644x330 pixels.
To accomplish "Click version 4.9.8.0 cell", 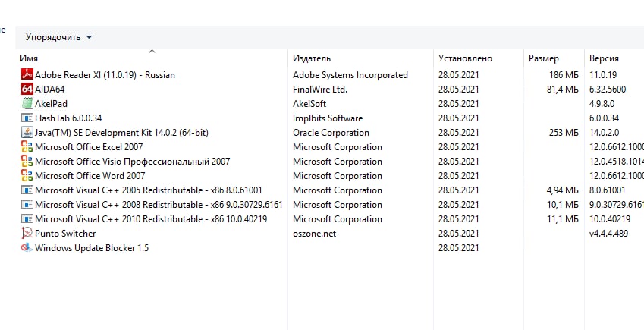I will 602,104.
